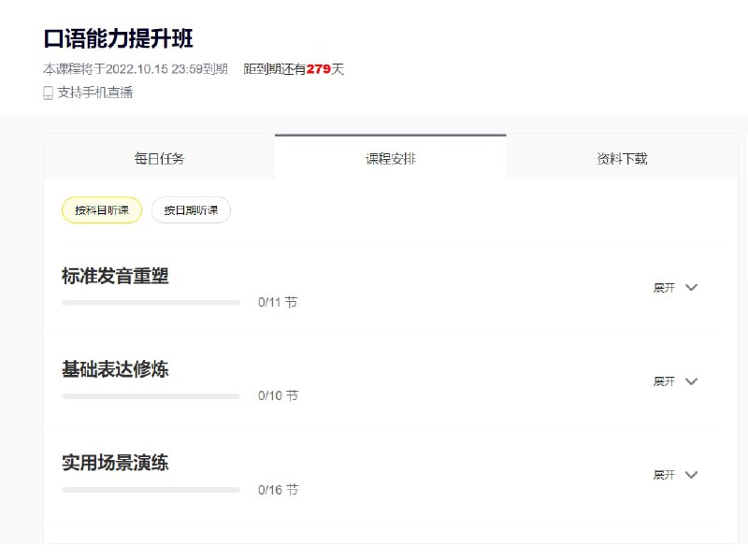Click the 基础表达修炼 progress bar
Image resolution: width=748 pixels, height=560 pixels.
151,396
